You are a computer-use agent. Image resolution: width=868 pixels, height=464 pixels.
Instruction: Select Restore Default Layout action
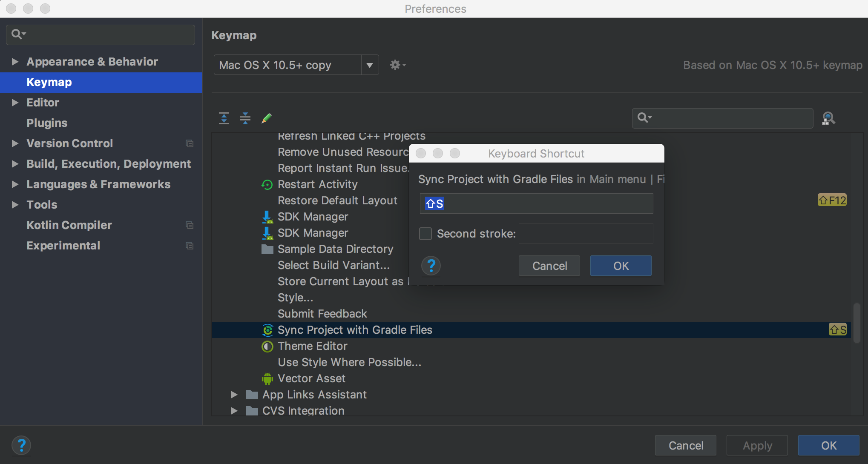click(x=337, y=200)
